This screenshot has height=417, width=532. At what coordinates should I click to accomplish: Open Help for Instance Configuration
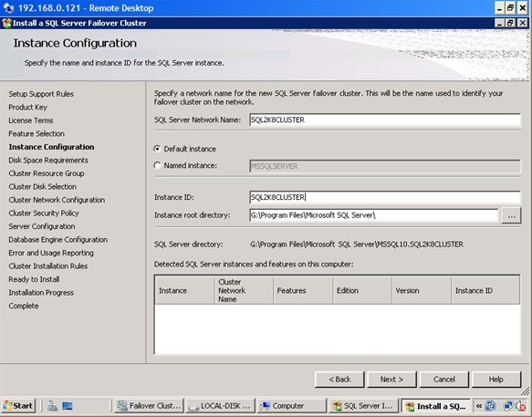tap(496, 380)
